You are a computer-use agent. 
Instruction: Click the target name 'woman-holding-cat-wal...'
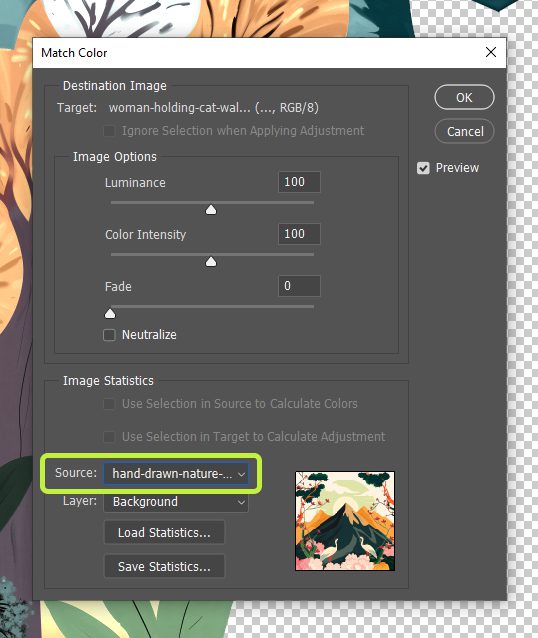179,108
